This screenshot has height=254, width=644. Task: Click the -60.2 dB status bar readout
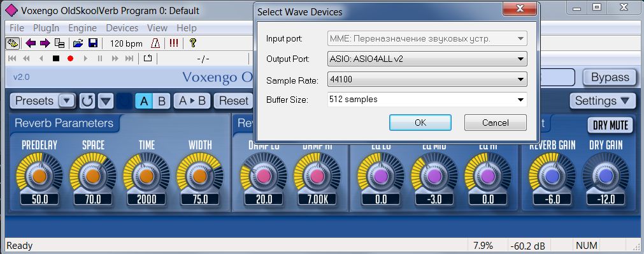528,246
